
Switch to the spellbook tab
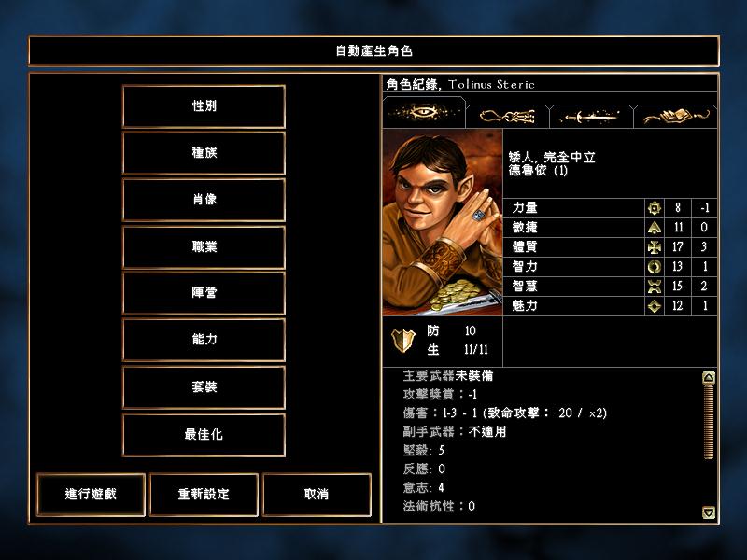[x=675, y=116]
